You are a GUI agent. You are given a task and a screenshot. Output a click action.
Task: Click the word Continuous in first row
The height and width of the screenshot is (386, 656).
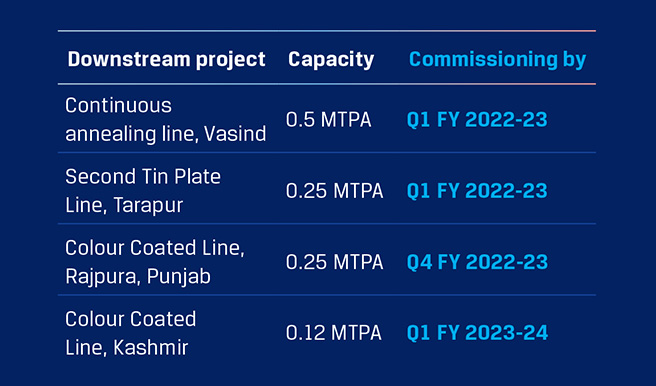[118, 105]
